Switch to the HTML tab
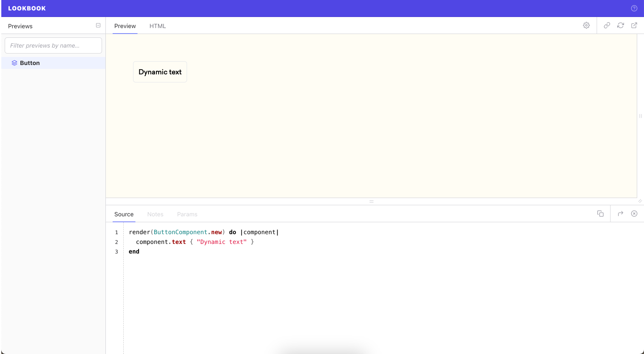The image size is (644, 354). click(x=158, y=26)
